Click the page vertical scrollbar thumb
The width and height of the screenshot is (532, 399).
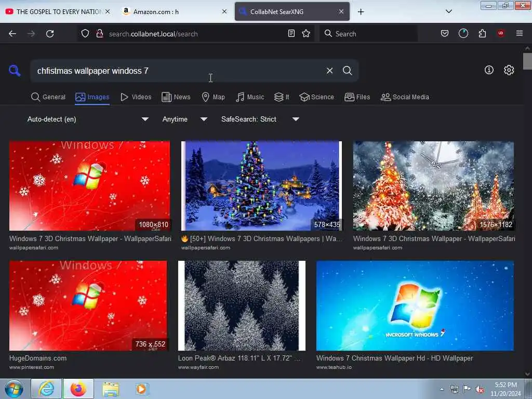tap(527, 61)
